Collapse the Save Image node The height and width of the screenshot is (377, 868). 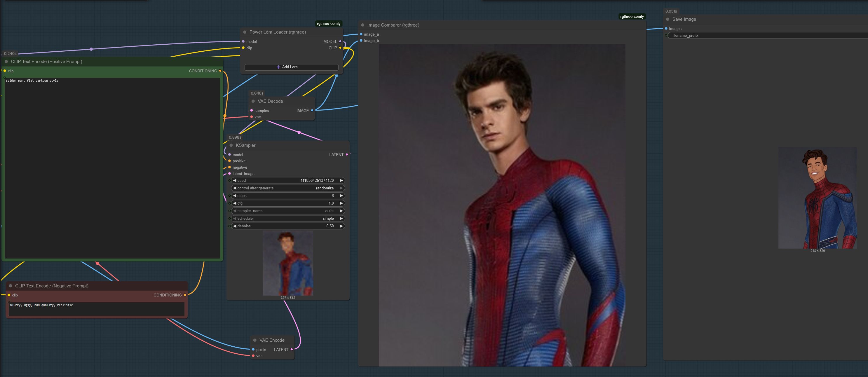click(667, 20)
